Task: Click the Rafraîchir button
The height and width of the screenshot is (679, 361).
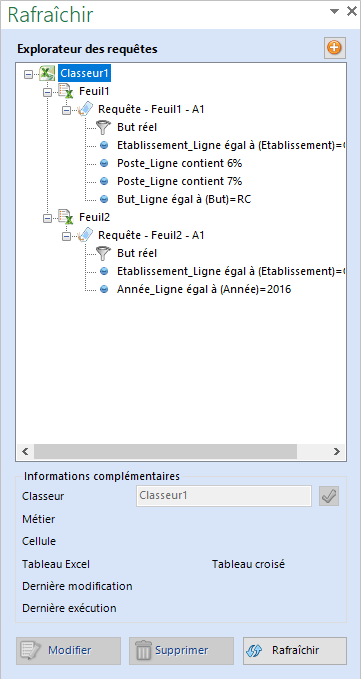Action: 295,650
